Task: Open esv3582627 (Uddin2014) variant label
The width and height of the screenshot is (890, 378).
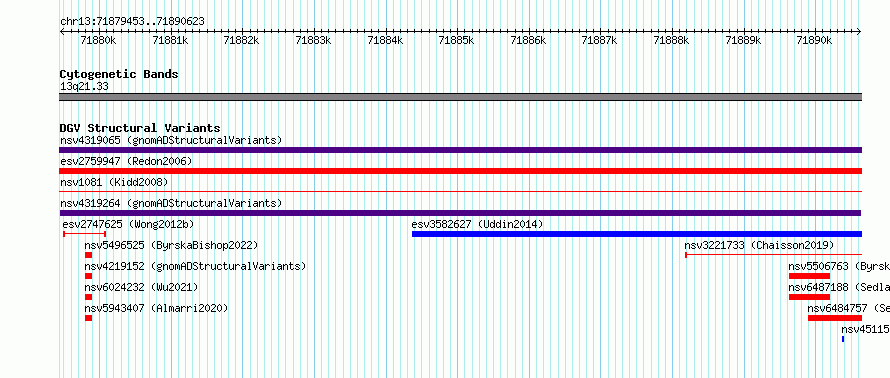Action: pos(477,224)
